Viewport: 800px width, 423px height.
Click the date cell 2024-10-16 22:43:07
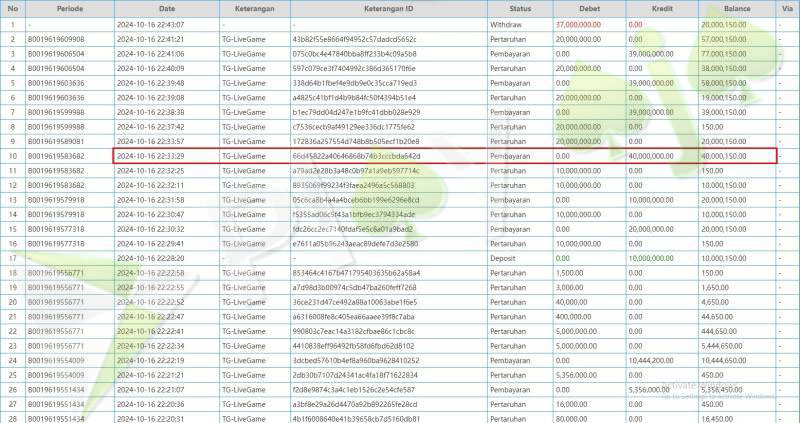click(150, 23)
